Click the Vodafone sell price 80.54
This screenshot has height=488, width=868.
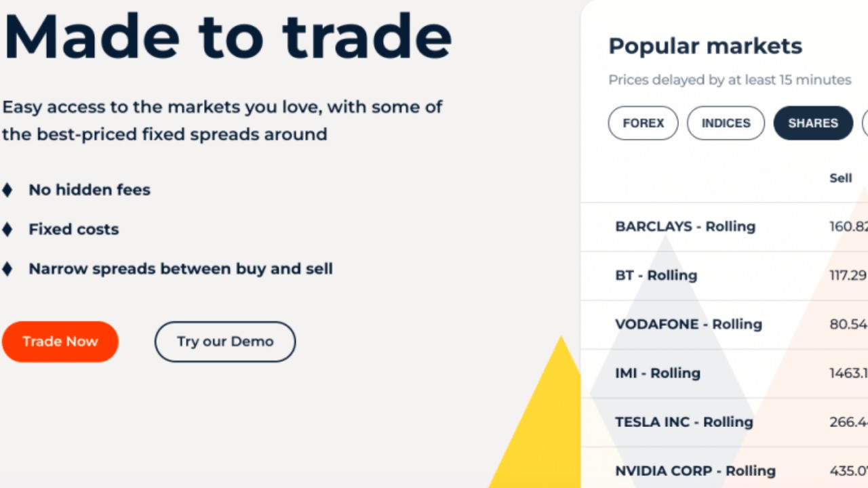click(x=848, y=324)
